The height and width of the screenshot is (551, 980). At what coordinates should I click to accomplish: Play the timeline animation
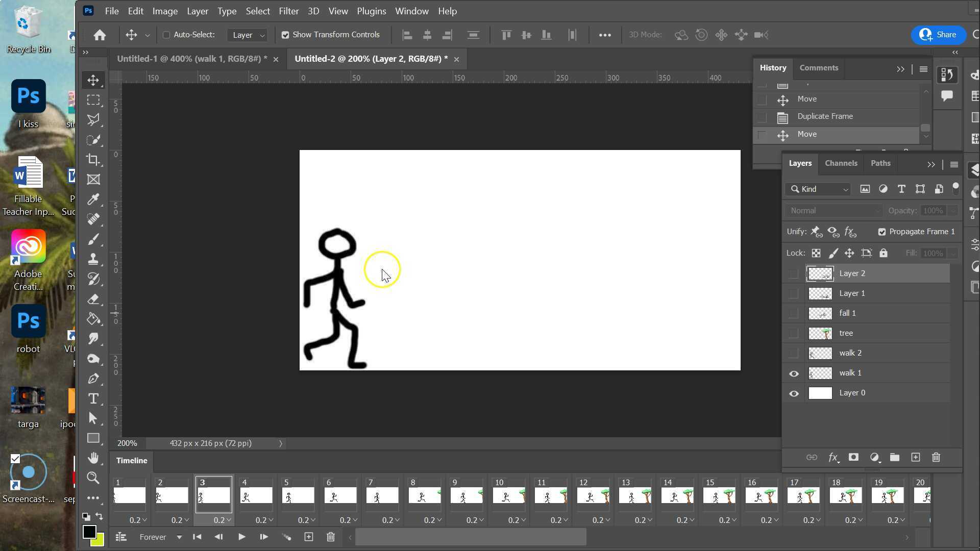pos(241,537)
